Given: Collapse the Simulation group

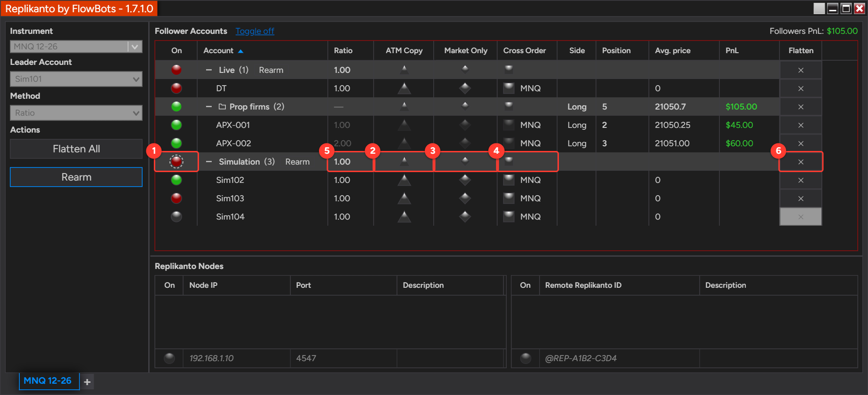Looking at the screenshot, I should (x=209, y=162).
